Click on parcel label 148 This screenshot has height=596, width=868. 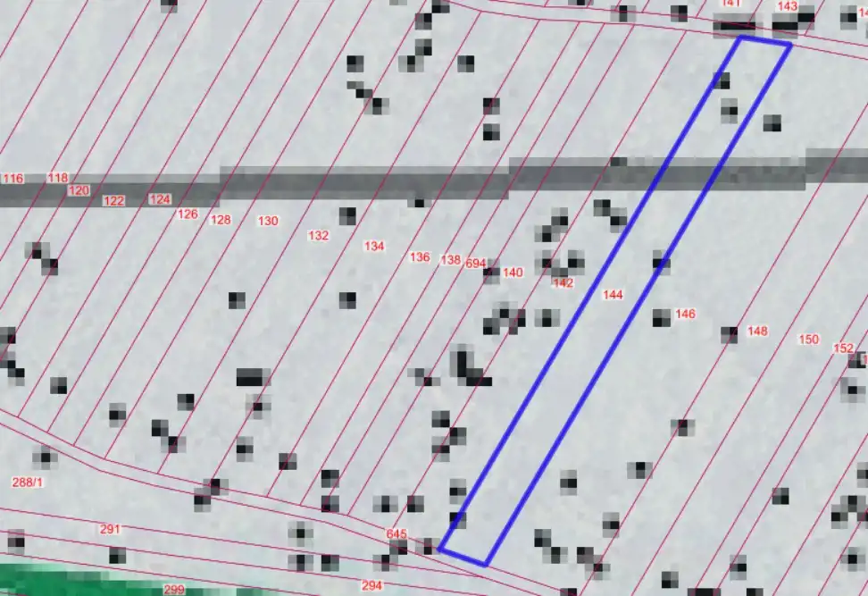click(757, 332)
